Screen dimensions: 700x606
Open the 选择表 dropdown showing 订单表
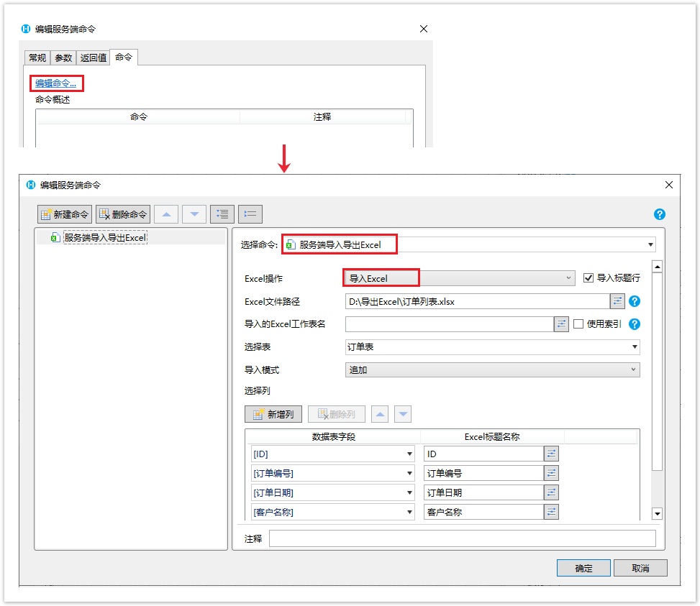[x=492, y=347]
